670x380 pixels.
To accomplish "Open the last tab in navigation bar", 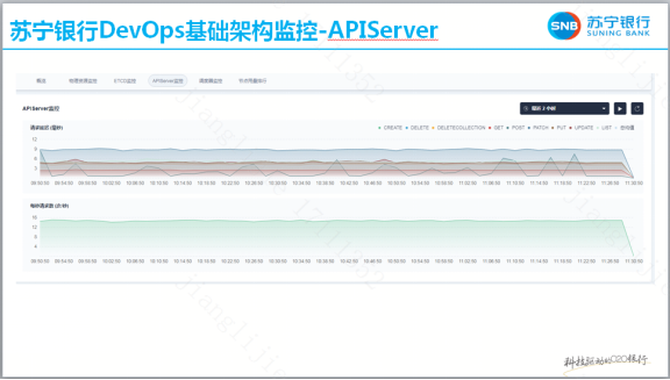I will point(253,81).
